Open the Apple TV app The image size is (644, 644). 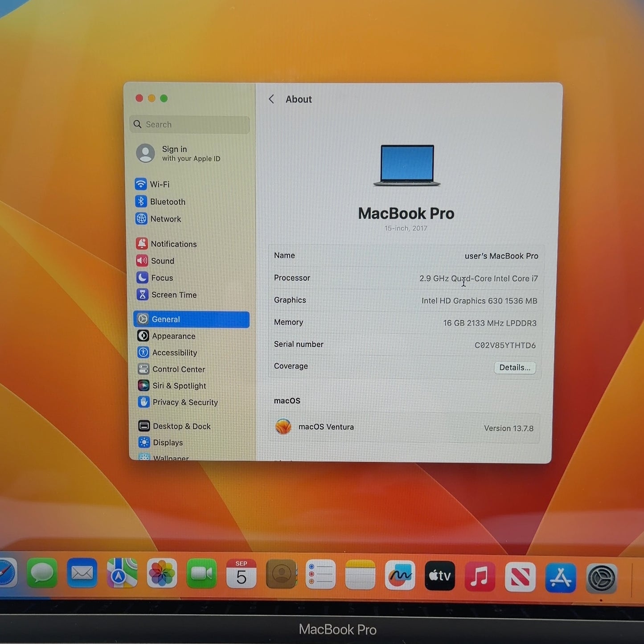click(x=440, y=576)
